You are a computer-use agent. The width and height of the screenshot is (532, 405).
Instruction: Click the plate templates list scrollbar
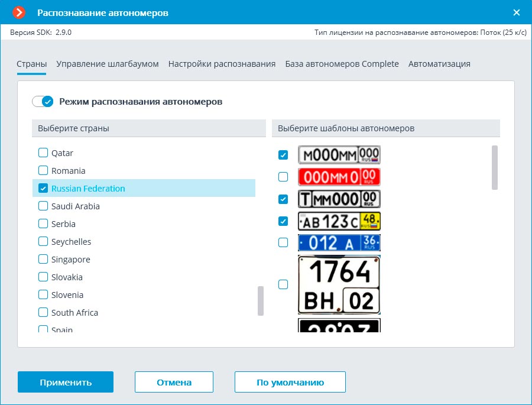(x=494, y=167)
